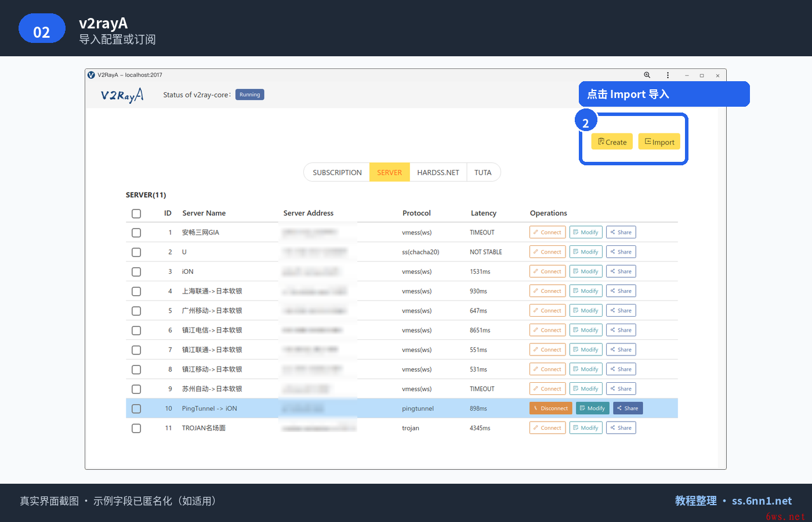Check the box for 广州移动->日本软银

click(136, 311)
